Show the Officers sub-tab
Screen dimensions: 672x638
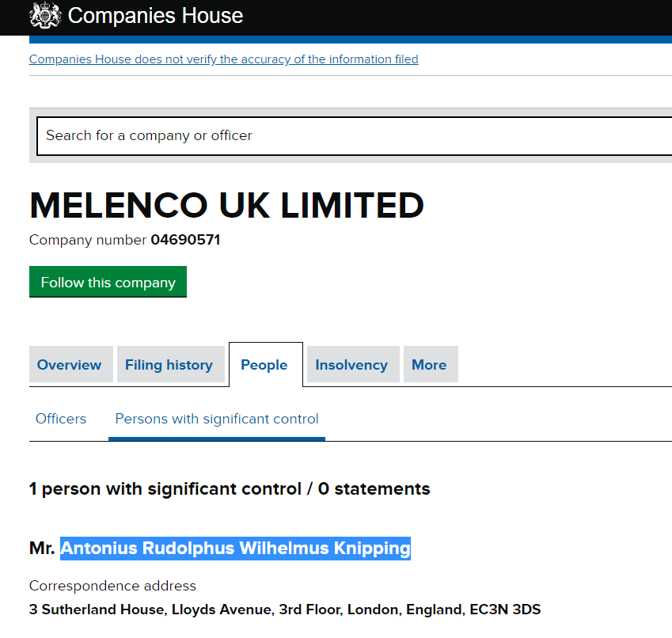(61, 419)
